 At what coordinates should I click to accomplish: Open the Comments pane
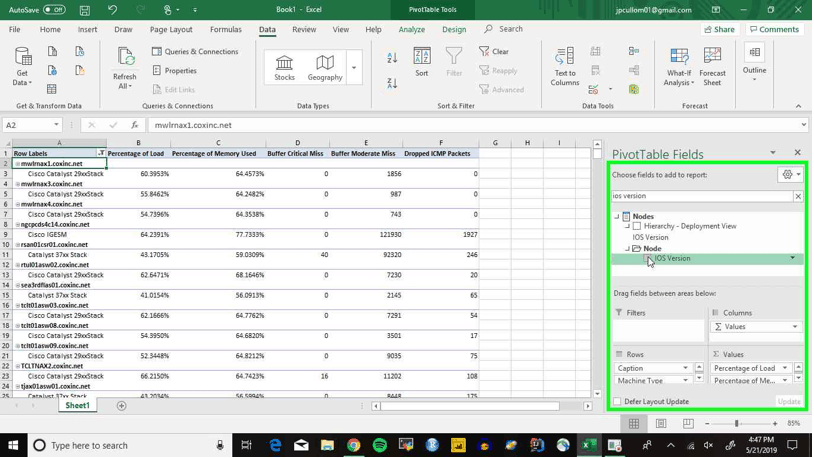775,29
